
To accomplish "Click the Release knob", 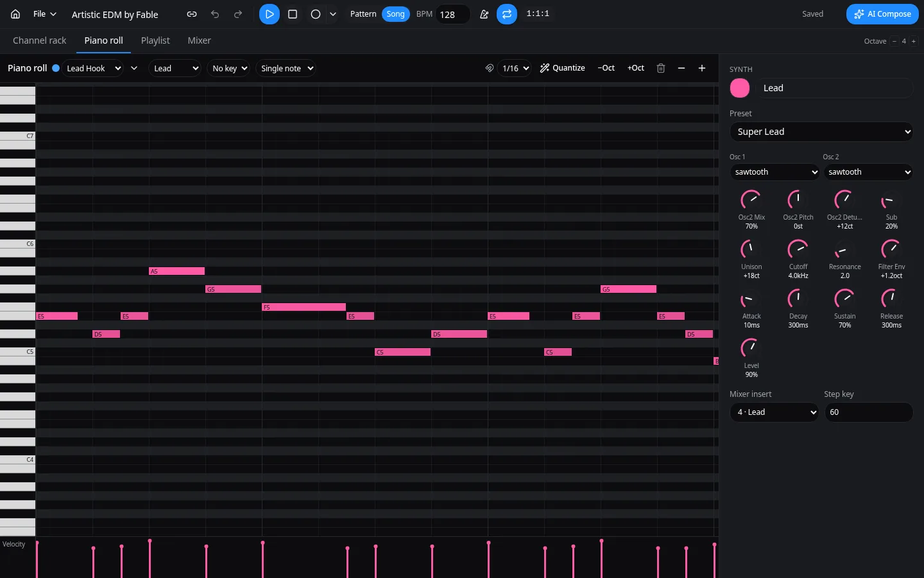I will click(891, 299).
